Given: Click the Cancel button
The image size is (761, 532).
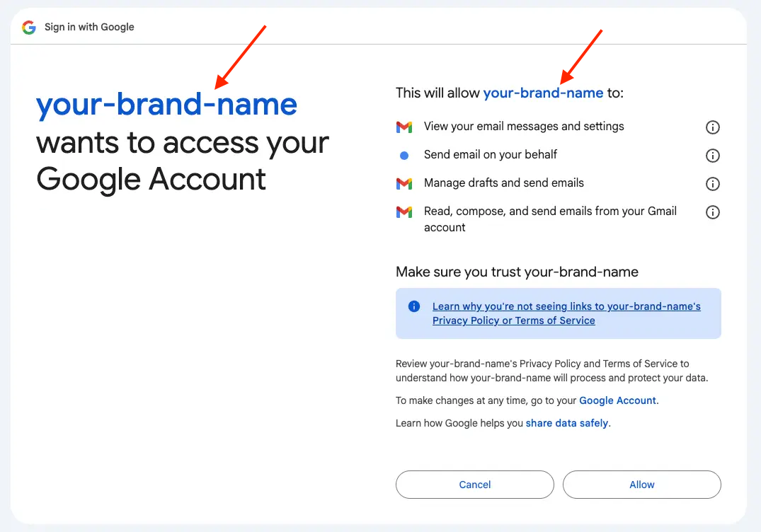Looking at the screenshot, I should 475,485.
